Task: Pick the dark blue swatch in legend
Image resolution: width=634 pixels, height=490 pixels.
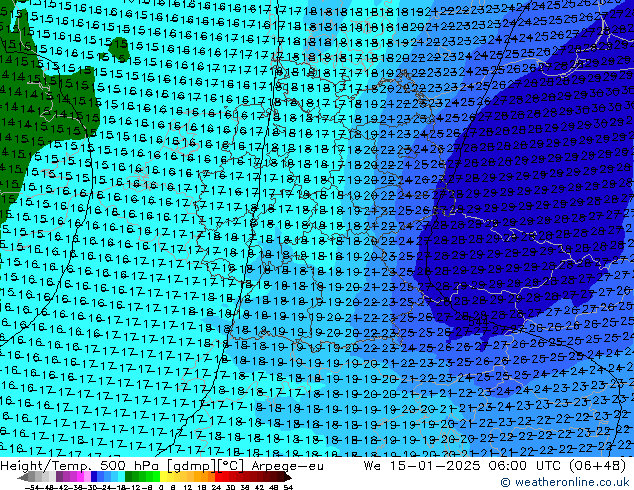Action: click(x=94, y=477)
